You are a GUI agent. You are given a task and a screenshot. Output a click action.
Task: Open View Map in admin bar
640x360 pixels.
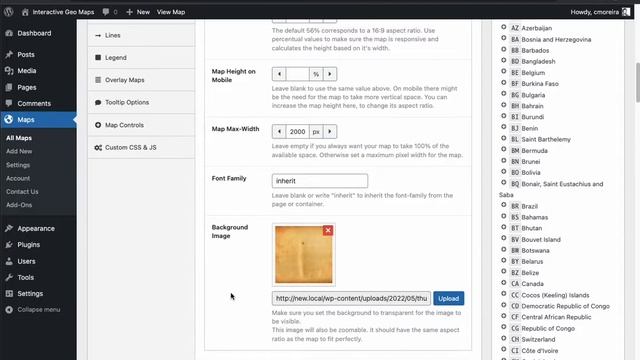[x=171, y=12]
